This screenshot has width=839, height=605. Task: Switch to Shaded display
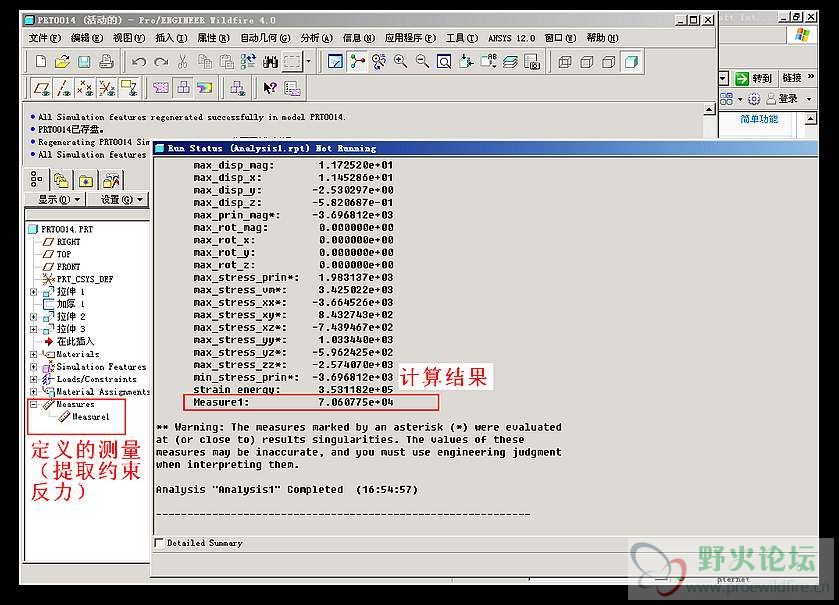pos(631,62)
